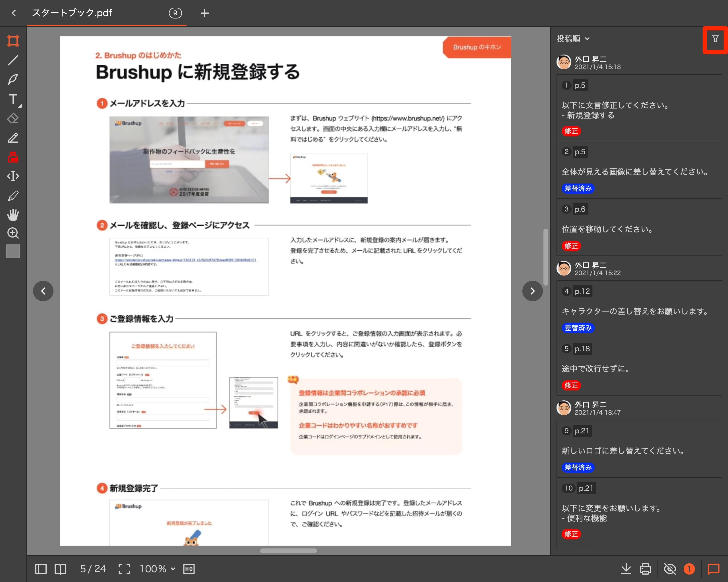Click 差替済み tag on comment 4
The width and height of the screenshot is (728, 582).
(x=578, y=328)
